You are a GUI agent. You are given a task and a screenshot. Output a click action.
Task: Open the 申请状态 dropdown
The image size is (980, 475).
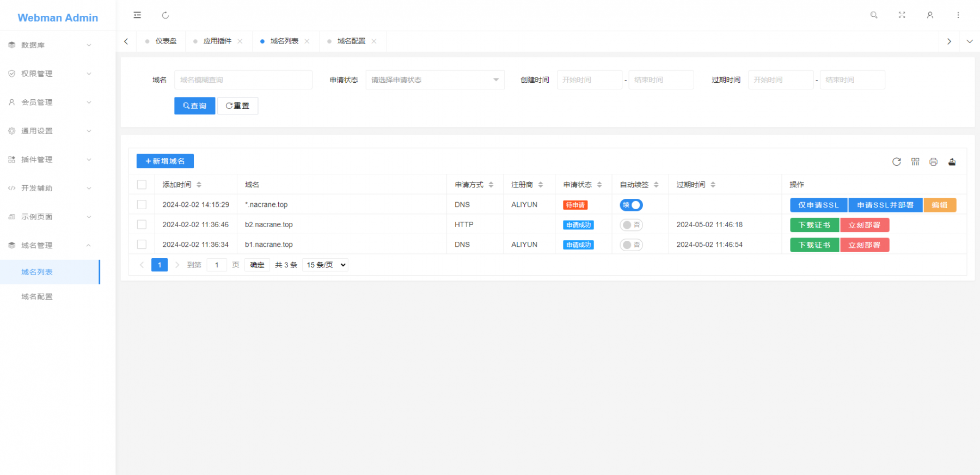pyautogui.click(x=435, y=80)
